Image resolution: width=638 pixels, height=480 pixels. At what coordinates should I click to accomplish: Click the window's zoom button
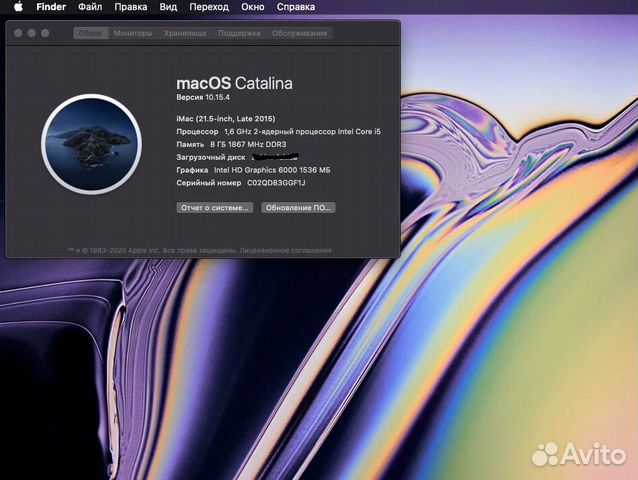tap(45, 33)
